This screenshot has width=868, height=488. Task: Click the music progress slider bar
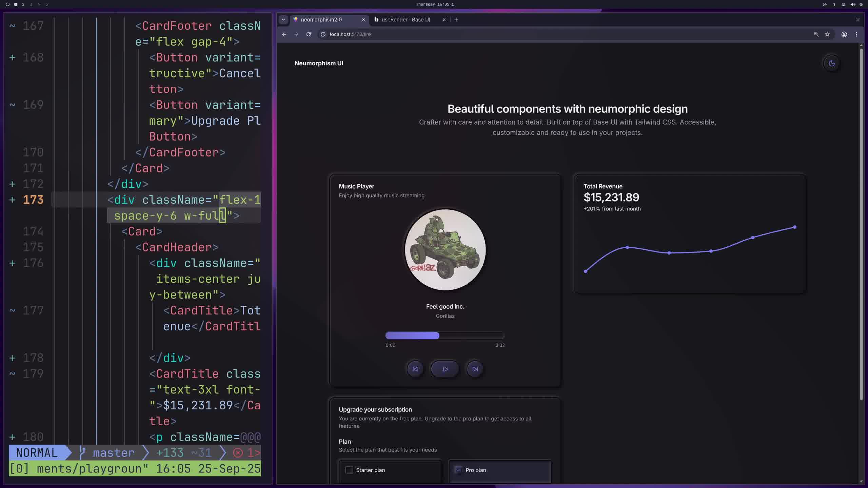click(445, 335)
